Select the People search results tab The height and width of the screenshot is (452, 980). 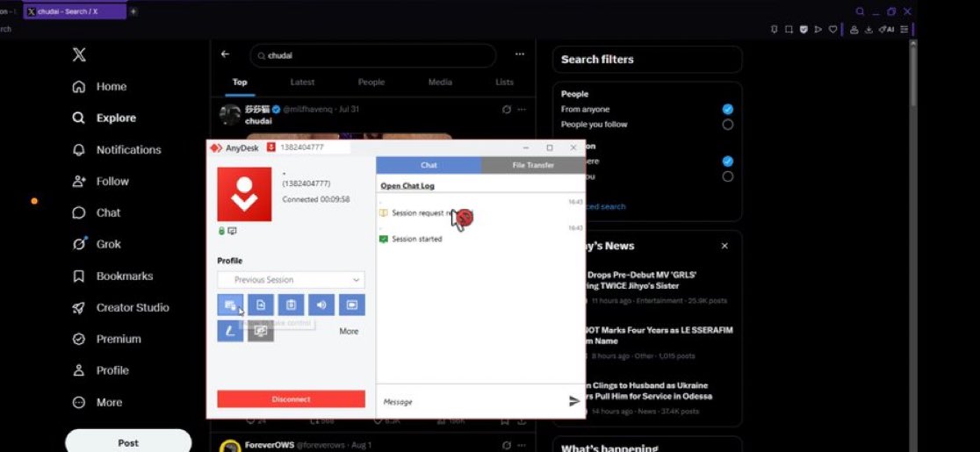click(371, 83)
